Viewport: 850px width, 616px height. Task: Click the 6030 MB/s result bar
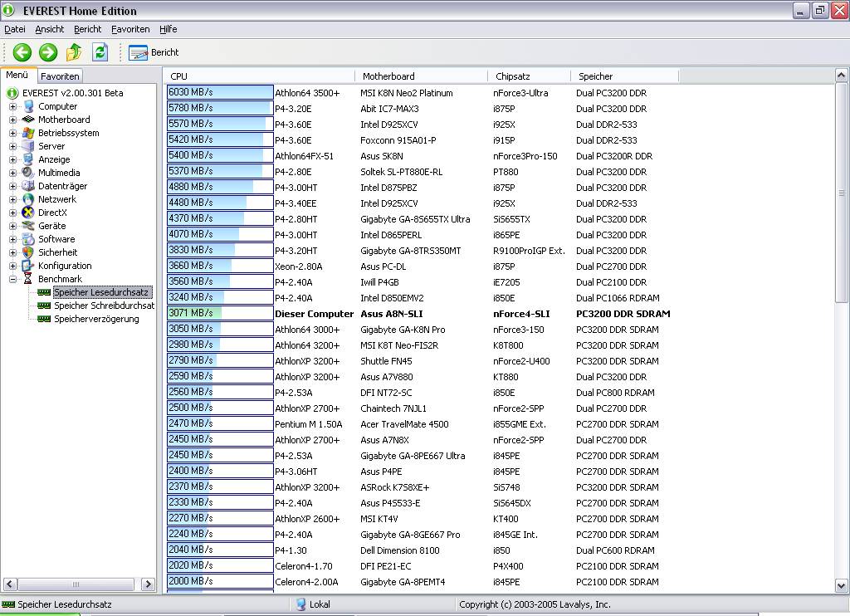pyautogui.click(x=220, y=92)
